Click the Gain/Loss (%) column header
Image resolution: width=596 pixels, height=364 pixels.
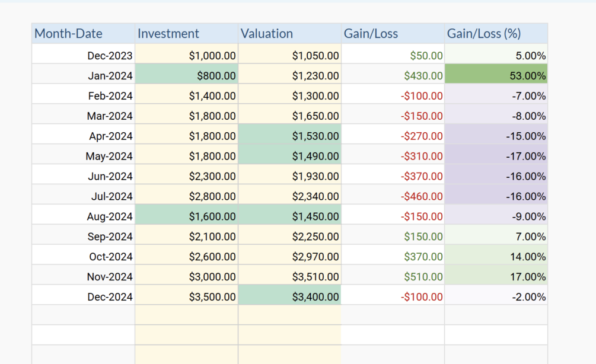tap(496, 34)
